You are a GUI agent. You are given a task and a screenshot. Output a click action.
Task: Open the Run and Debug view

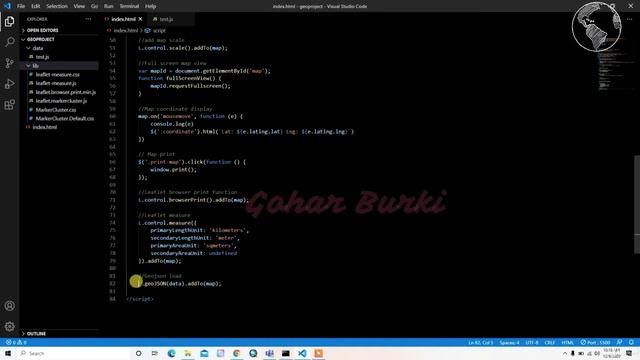(x=9, y=84)
